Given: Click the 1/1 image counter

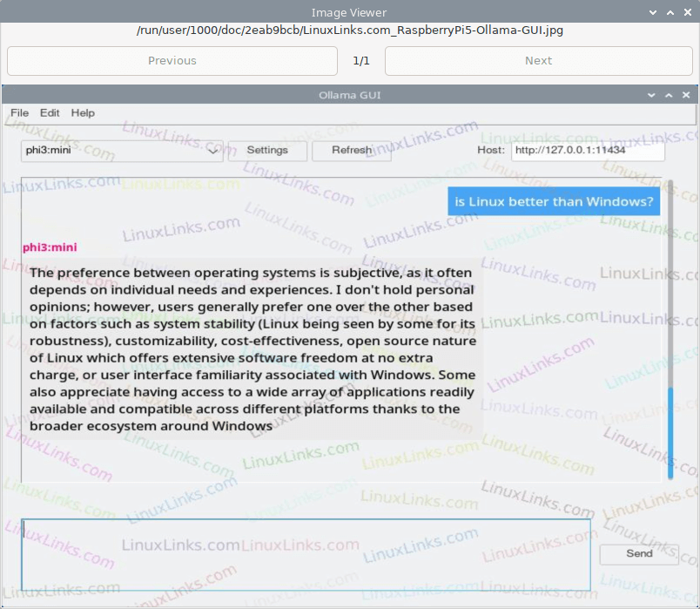Looking at the screenshot, I should tap(361, 61).
